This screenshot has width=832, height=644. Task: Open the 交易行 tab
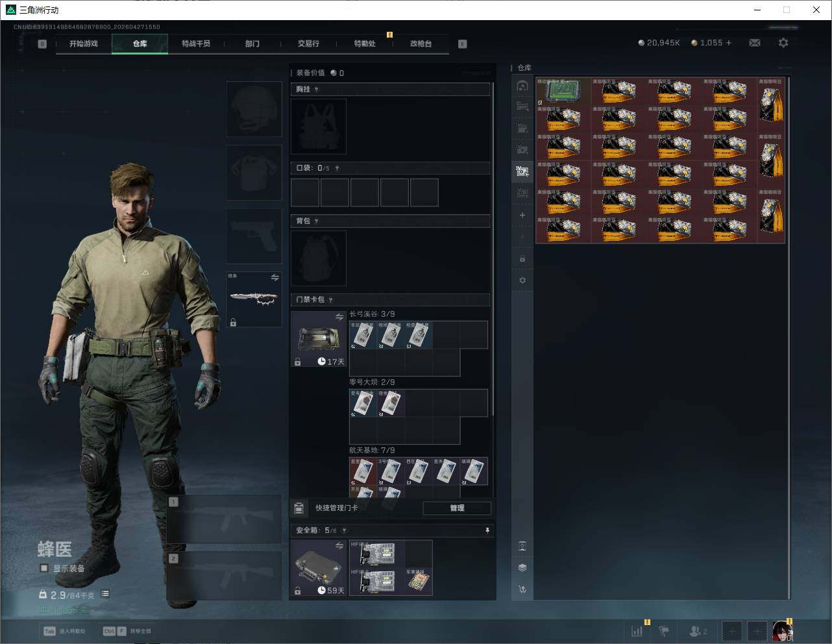tap(308, 43)
